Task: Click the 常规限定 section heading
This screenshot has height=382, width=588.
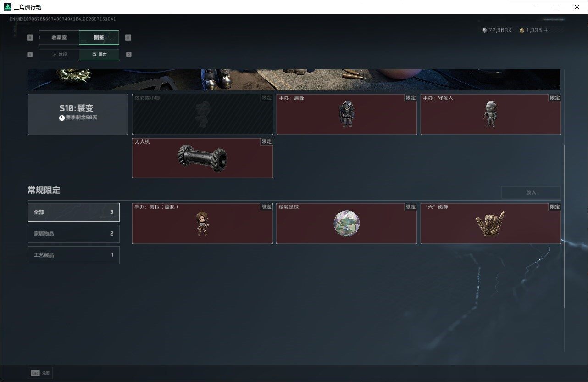Action: 44,190
